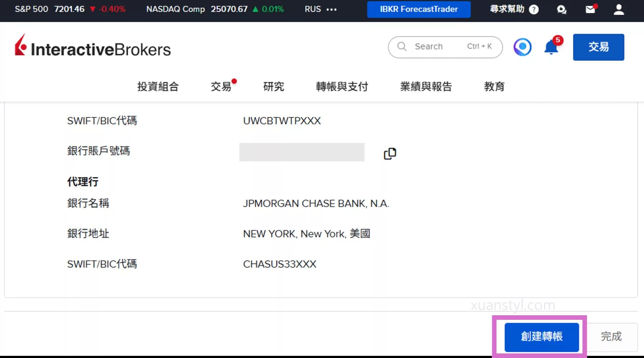Click the search magnifier icon
Viewport: 644px width, 358px height.
tap(402, 46)
